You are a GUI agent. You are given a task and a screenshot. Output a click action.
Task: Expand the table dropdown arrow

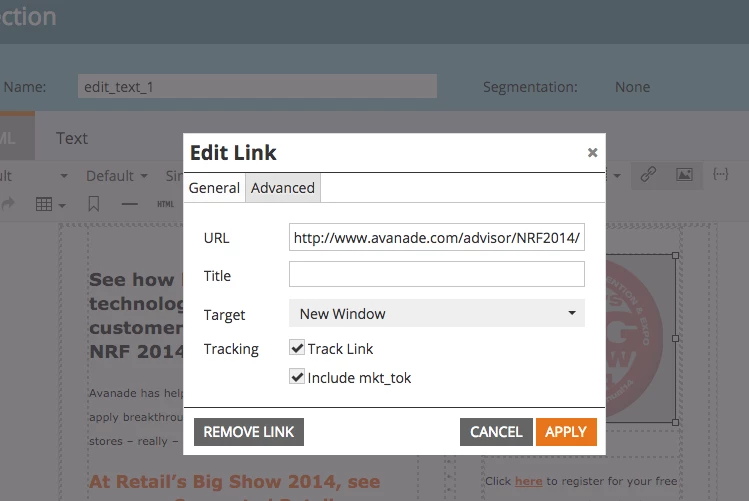62,206
